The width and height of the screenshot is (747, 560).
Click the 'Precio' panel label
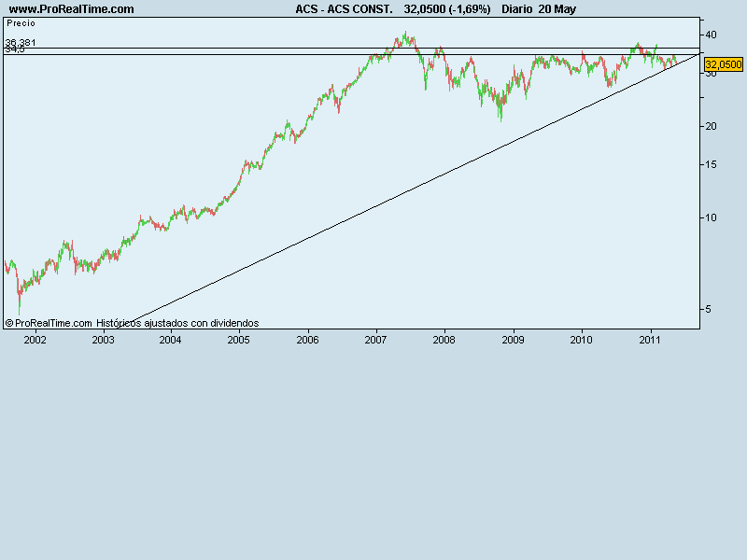pyautogui.click(x=21, y=23)
